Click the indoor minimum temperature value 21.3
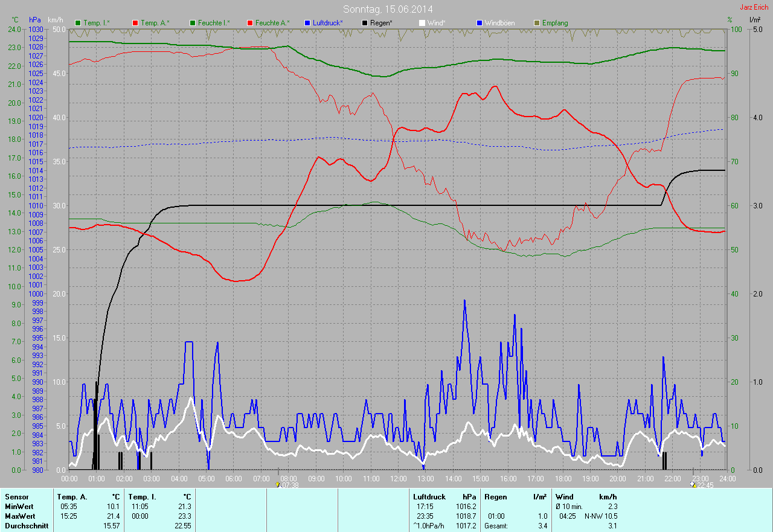773x532 pixels. 184,507
